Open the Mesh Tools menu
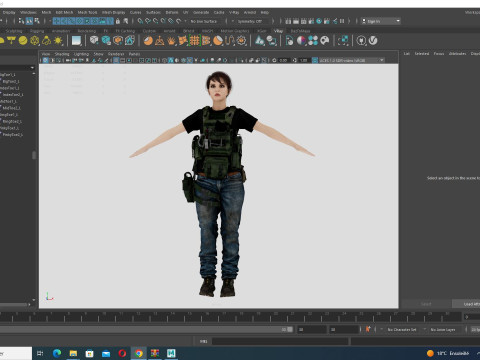 [x=87, y=12]
